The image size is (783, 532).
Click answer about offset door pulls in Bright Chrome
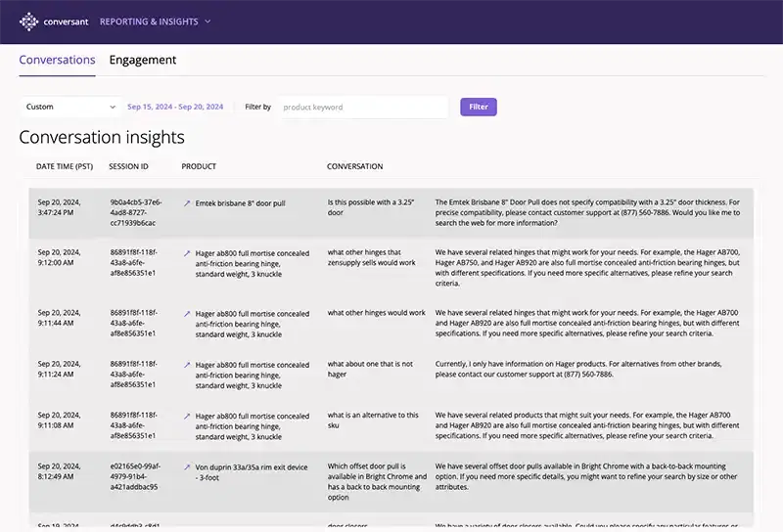(585, 476)
